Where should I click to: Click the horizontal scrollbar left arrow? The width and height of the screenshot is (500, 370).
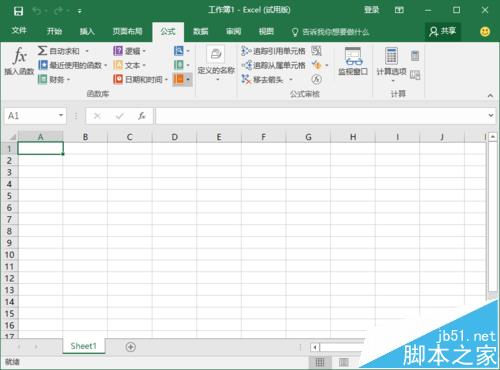coord(315,348)
